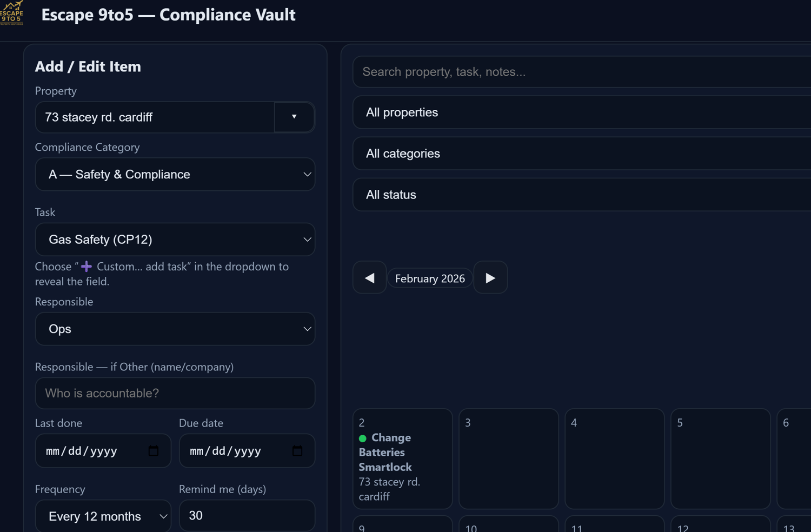Click the Last done date field
Screen dimensions: 811x532
pyautogui.click(x=103, y=451)
